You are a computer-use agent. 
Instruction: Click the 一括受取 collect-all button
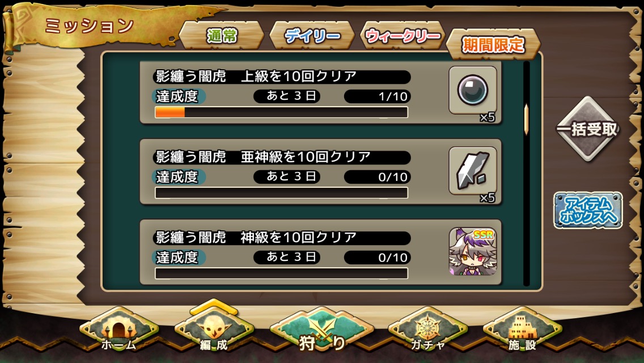point(588,129)
